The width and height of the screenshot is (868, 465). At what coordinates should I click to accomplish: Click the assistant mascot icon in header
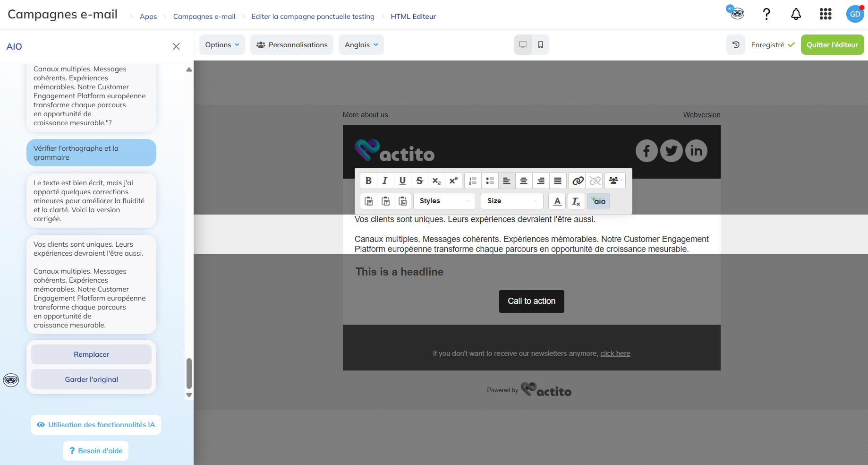tap(736, 13)
